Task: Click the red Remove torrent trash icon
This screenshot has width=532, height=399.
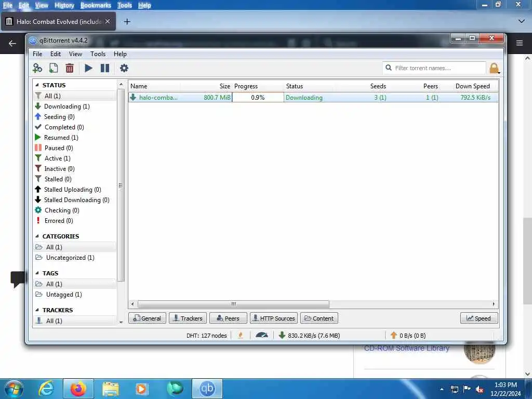Action: pos(70,68)
